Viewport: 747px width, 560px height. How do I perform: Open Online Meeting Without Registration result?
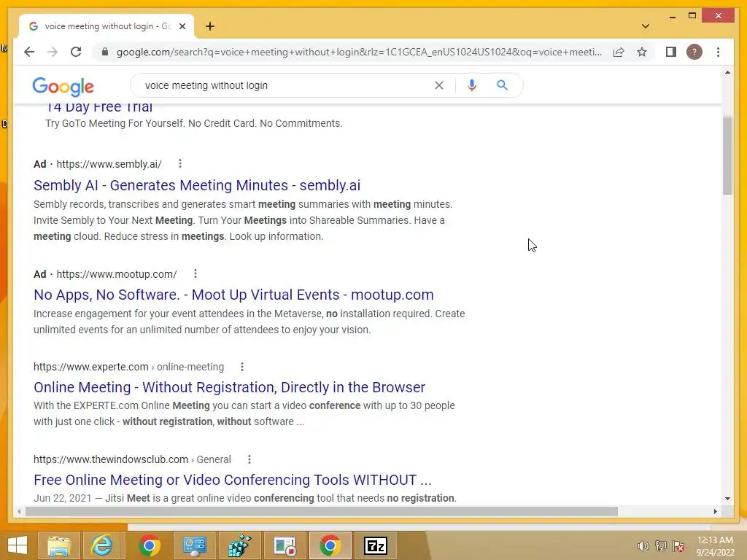pyautogui.click(x=229, y=387)
